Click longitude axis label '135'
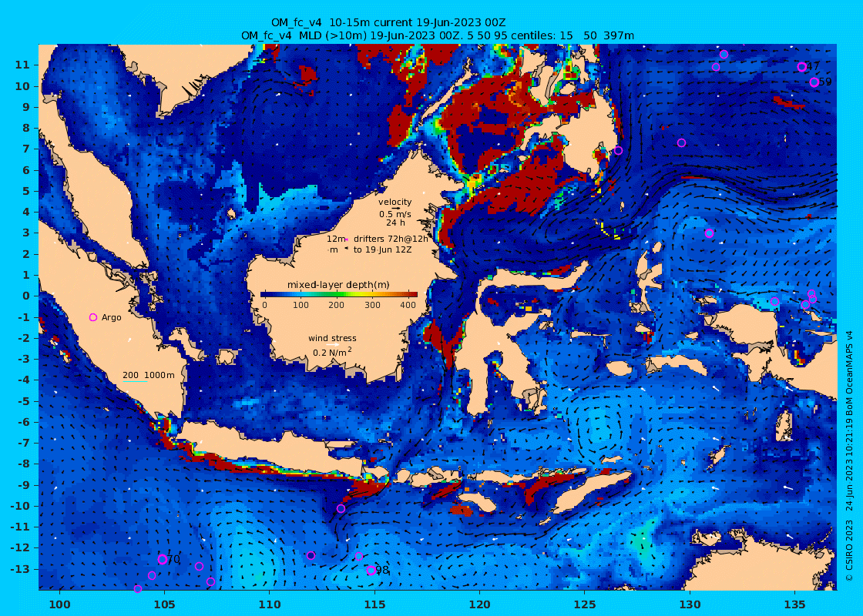The image size is (863, 616). (x=794, y=604)
